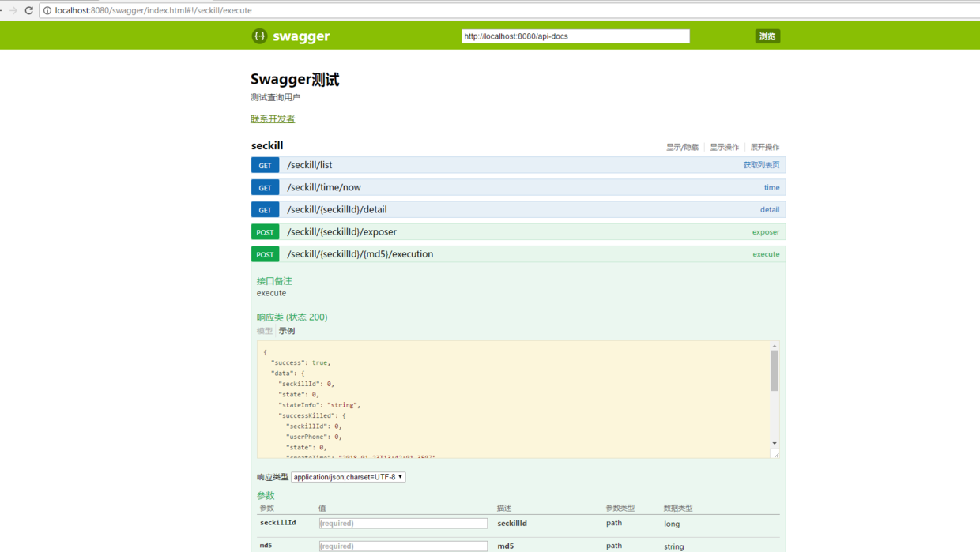980x552 pixels.
Task: Click the 参数 section heading
Action: (x=266, y=496)
